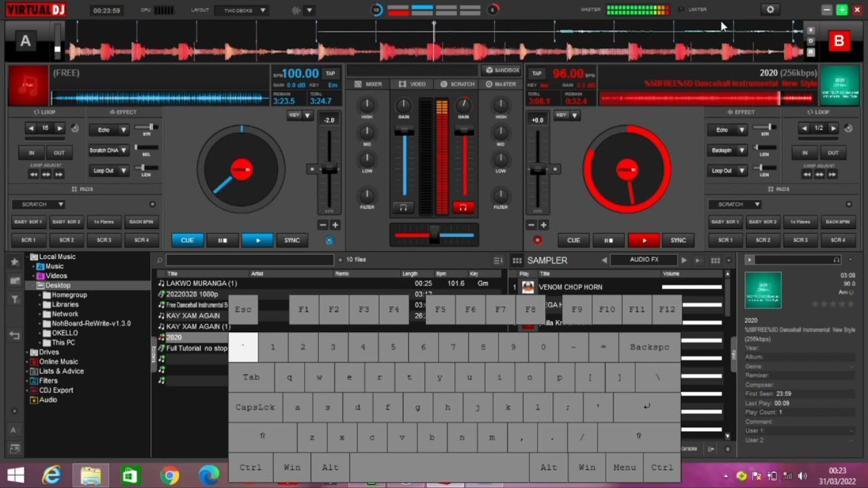Open File Explorer from taskbar
This screenshot has width=868, height=488.
tap(91, 475)
